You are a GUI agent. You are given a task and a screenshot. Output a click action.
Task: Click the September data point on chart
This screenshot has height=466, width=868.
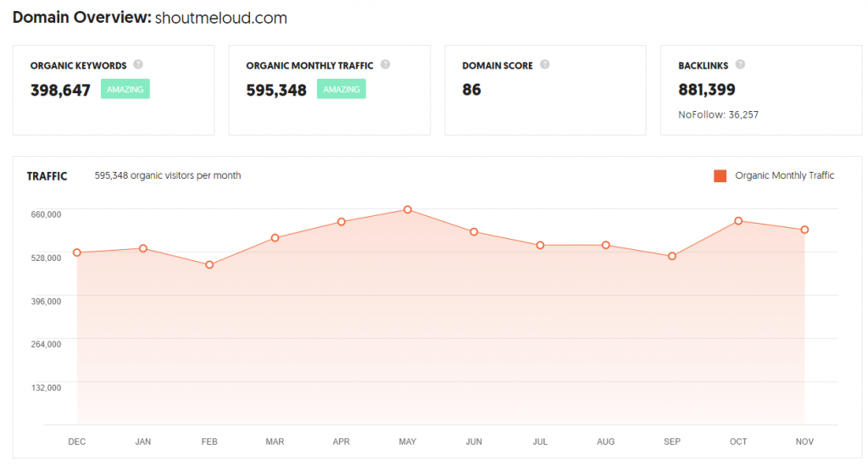pyautogui.click(x=672, y=256)
